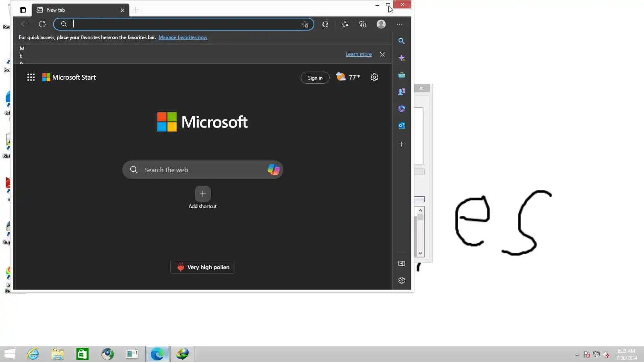Add this page to favorites star
This screenshot has width=644, height=362.
point(305,24)
